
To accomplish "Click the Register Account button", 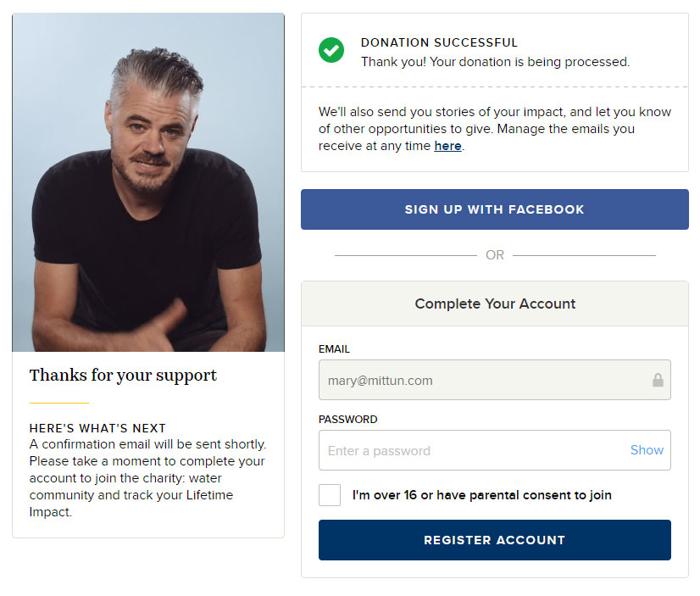I will click(495, 540).
